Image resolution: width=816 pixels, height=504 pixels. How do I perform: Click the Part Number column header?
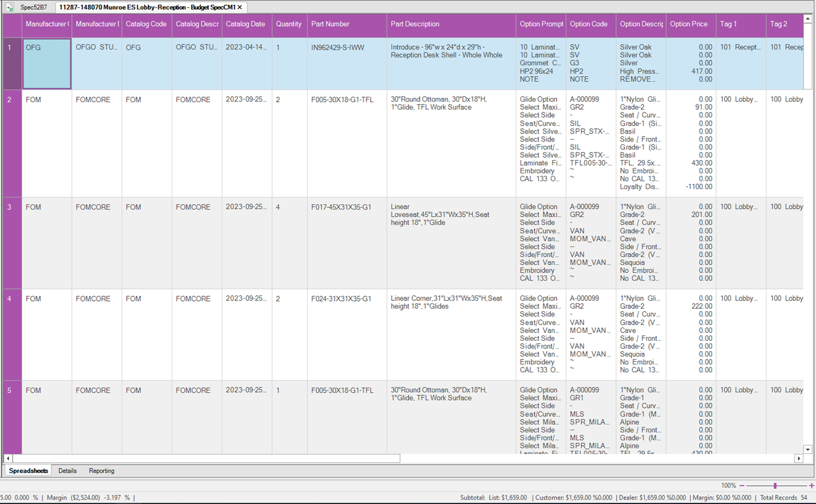click(x=347, y=24)
